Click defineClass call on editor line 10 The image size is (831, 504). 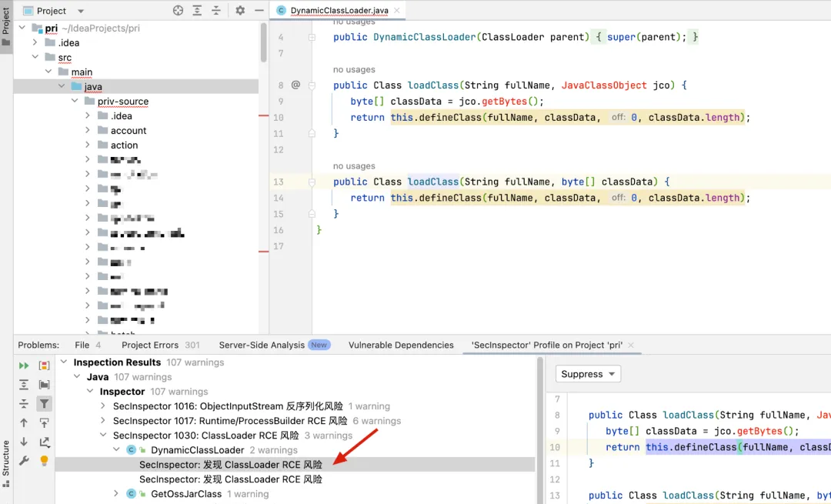click(450, 118)
